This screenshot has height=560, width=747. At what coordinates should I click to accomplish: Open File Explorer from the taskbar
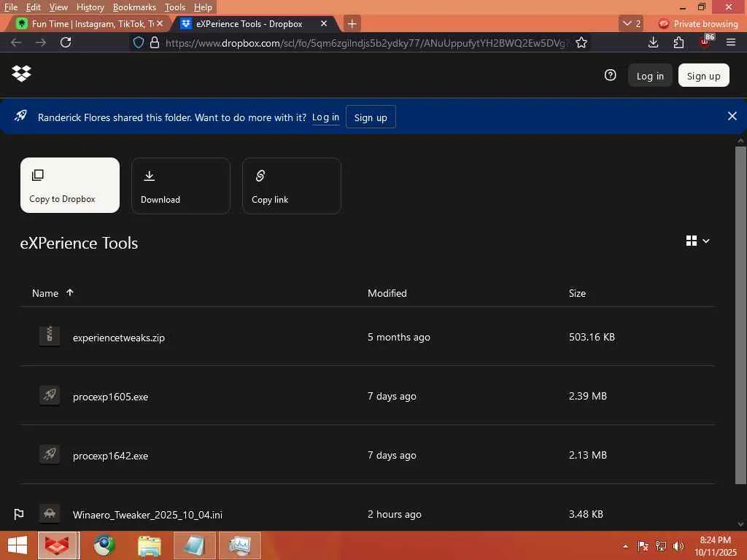click(150, 545)
